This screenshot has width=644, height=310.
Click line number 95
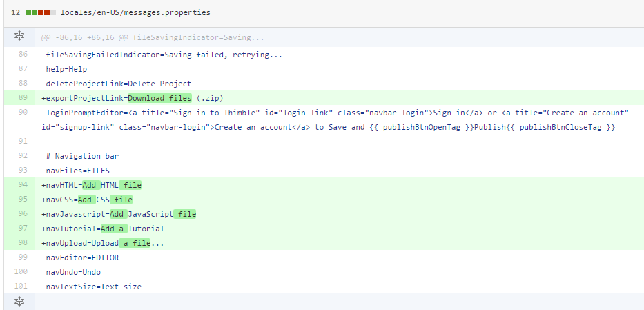point(23,199)
